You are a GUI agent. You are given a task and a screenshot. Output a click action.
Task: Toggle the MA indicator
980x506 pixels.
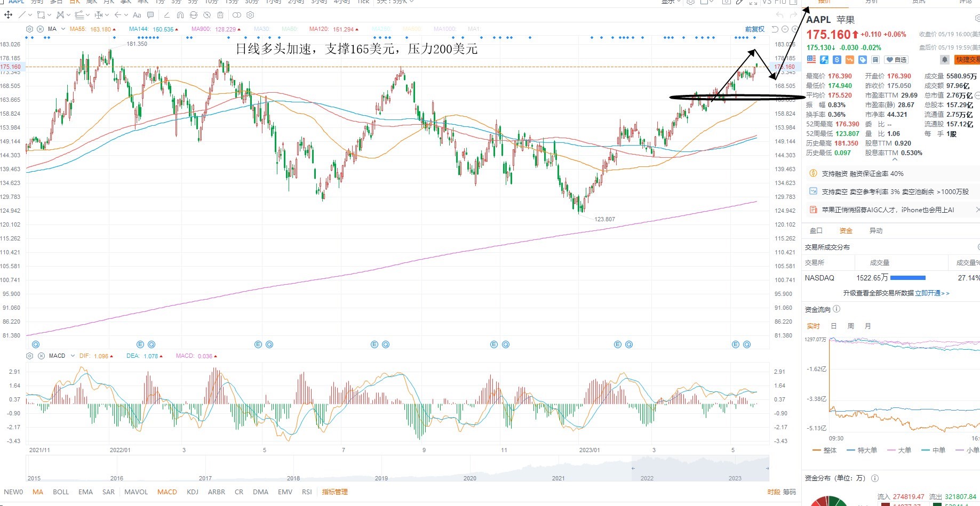[x=38, y=492]
